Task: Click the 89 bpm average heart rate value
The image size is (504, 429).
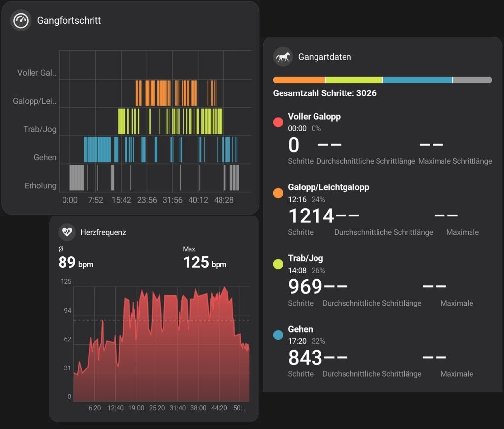Action: [75, 263]
